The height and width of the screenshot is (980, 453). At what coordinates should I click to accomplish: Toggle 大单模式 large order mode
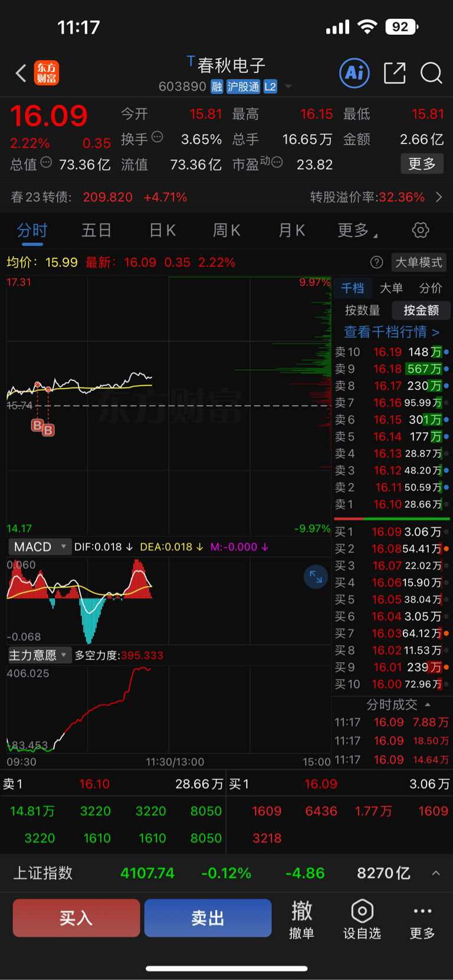[419, 262]
